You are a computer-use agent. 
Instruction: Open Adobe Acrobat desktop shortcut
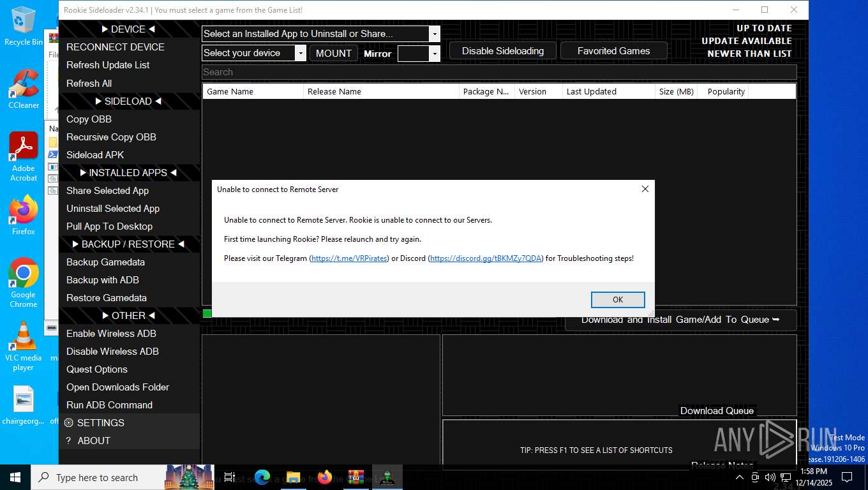(x=23, y=156)
